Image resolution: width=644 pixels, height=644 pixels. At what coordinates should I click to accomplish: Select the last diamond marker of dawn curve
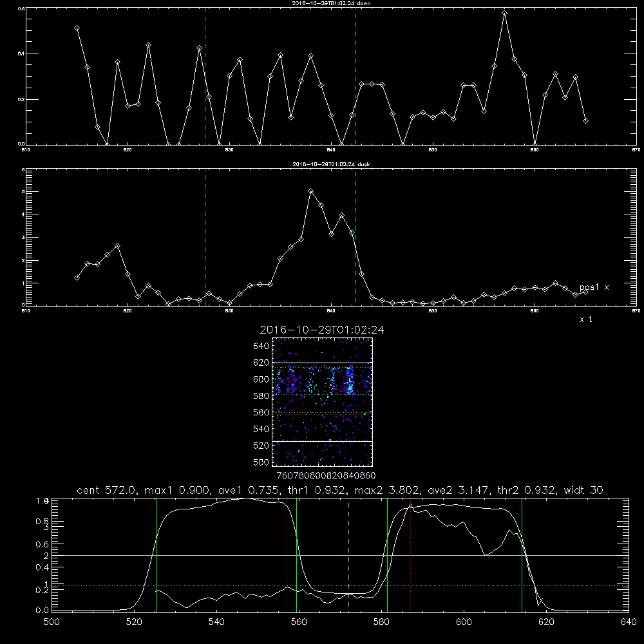(585, 121)
